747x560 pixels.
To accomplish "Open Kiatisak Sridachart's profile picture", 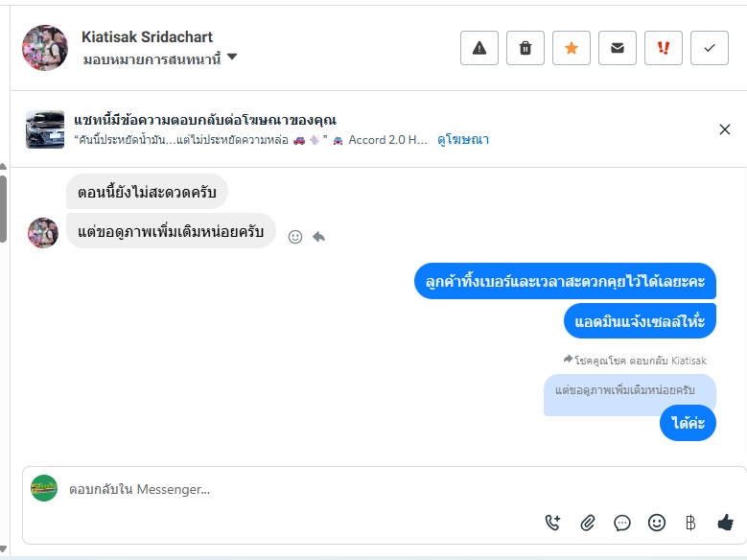I will [x=45, y=48].
